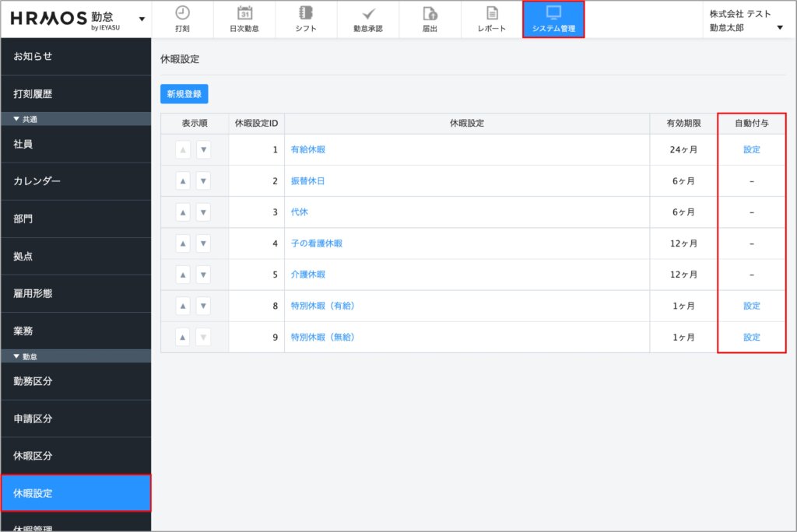This screenshot has height=532, width=797.
Task: Click the 新規登録 button
Action: coord(184,94)
